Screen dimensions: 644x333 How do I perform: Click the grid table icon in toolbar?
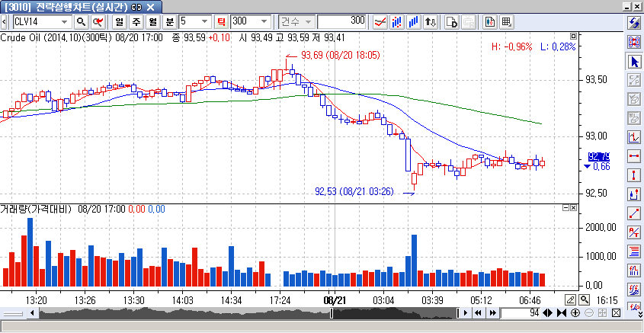point(507,21)
